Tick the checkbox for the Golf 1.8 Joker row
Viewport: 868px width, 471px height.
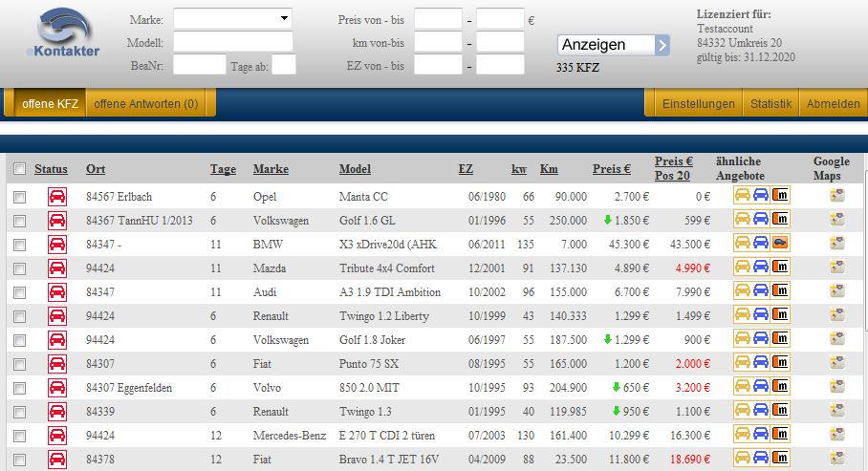pyautogui.click(x=19, y=340)
